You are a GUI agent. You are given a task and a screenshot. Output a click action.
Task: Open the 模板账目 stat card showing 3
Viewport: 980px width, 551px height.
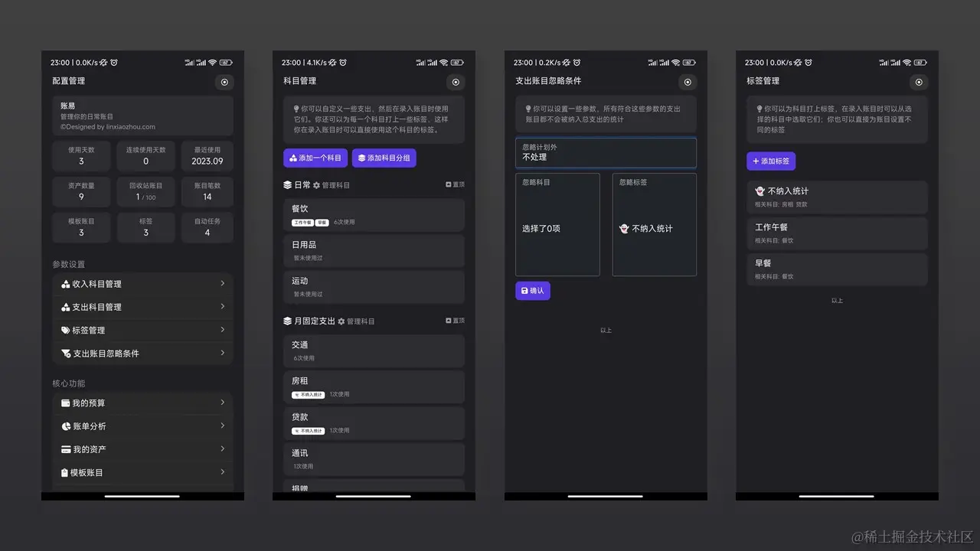[x=81, y=227]
